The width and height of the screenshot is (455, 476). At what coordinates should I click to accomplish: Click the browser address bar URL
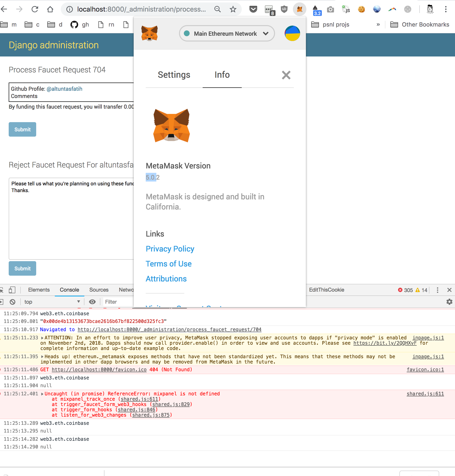[141, 9]
